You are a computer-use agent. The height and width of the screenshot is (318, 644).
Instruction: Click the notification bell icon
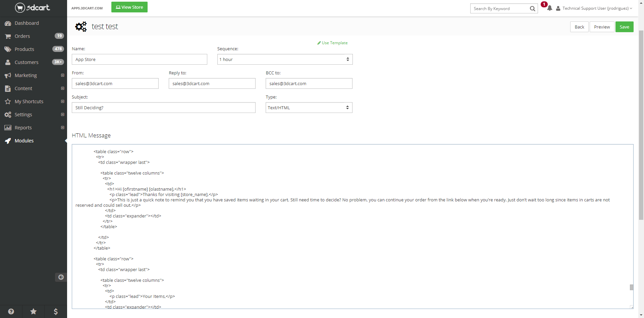point(549,8)
